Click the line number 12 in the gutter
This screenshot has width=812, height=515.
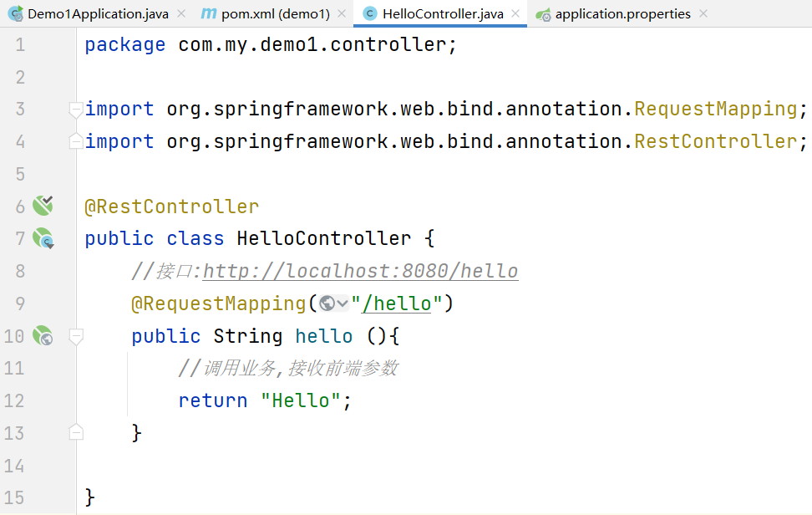14,400
